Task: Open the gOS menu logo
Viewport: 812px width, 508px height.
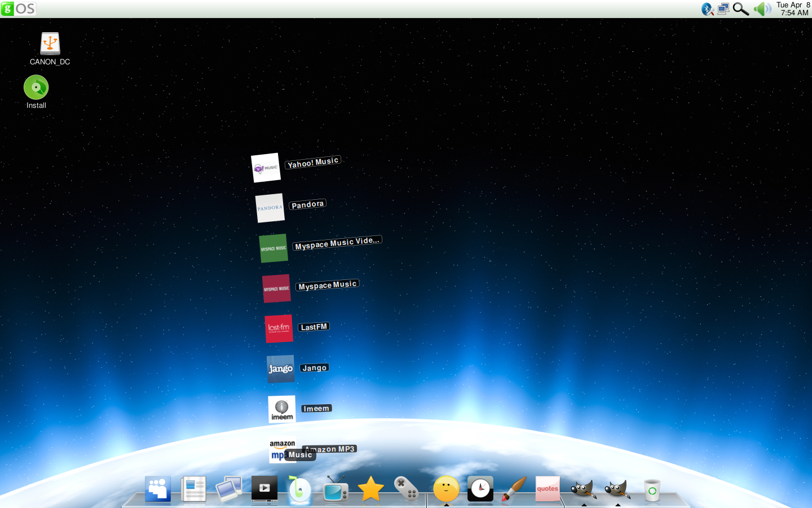Action: 18,8
